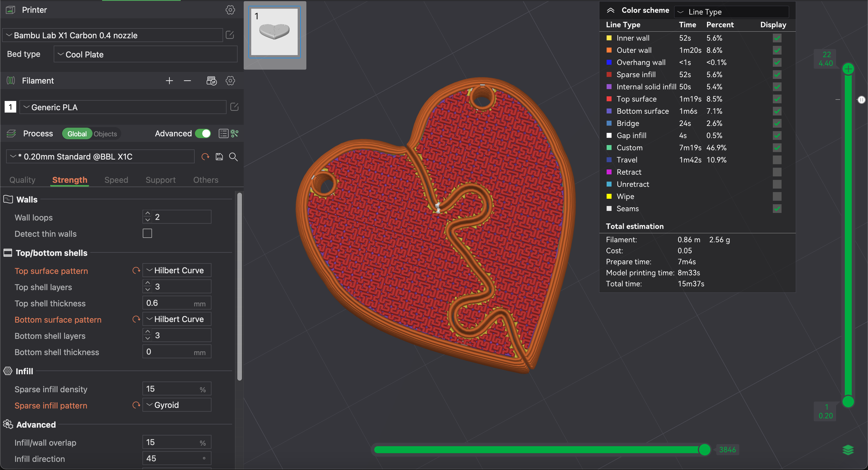Switch to the Support tab

[160, 180]
